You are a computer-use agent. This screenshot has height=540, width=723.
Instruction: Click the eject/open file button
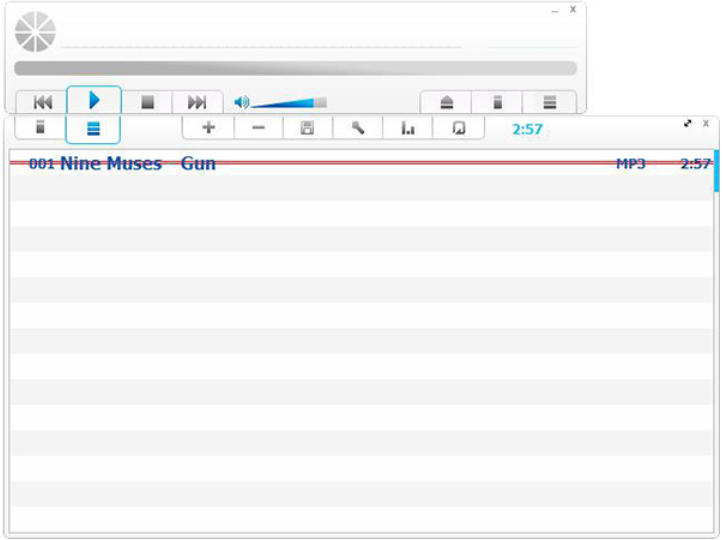click(446, 103)
